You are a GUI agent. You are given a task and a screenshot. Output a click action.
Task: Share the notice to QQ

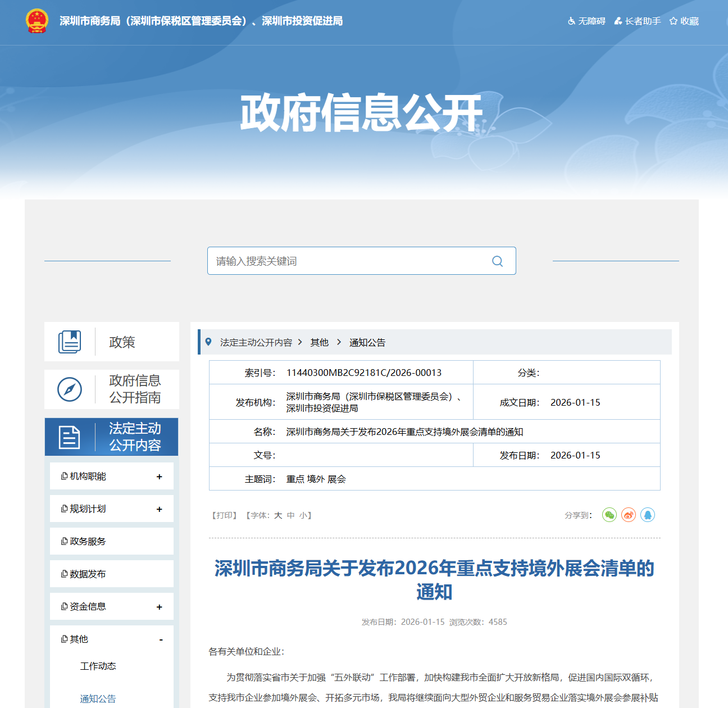648,515
